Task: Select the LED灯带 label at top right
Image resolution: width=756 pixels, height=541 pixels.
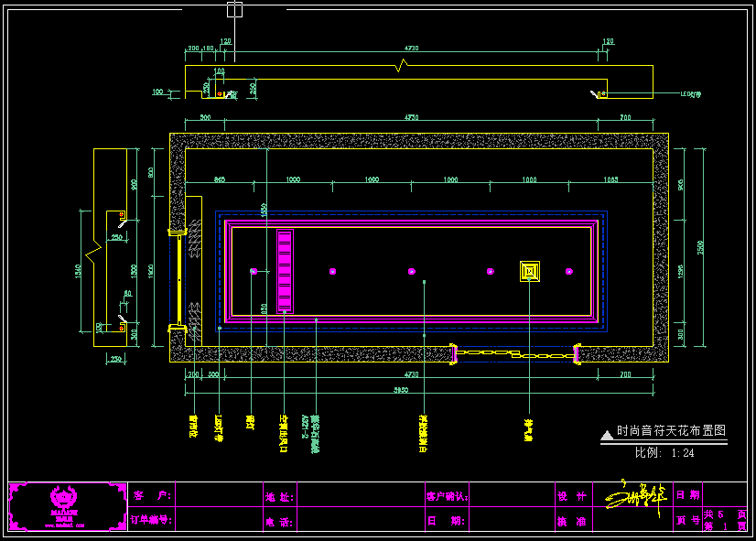Action: click(x=691, y=93)
